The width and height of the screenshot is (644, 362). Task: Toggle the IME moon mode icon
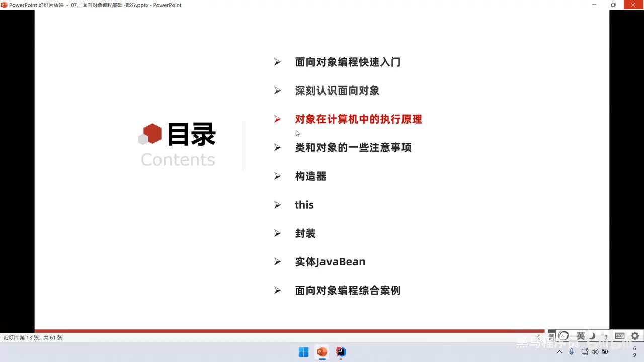pyautogui.click(x=593, y=336)
